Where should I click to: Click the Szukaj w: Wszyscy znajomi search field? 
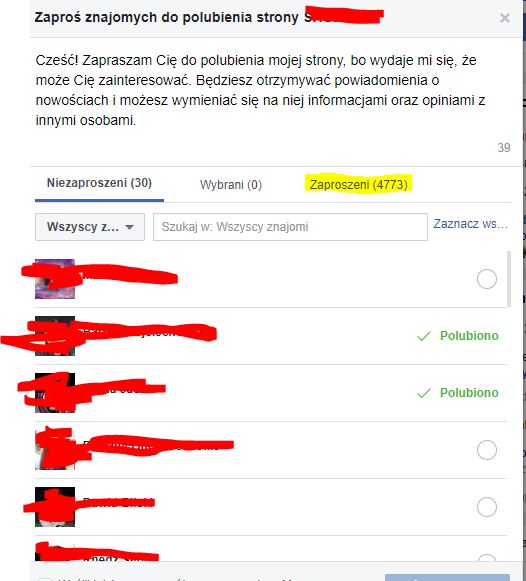(290, 227)
